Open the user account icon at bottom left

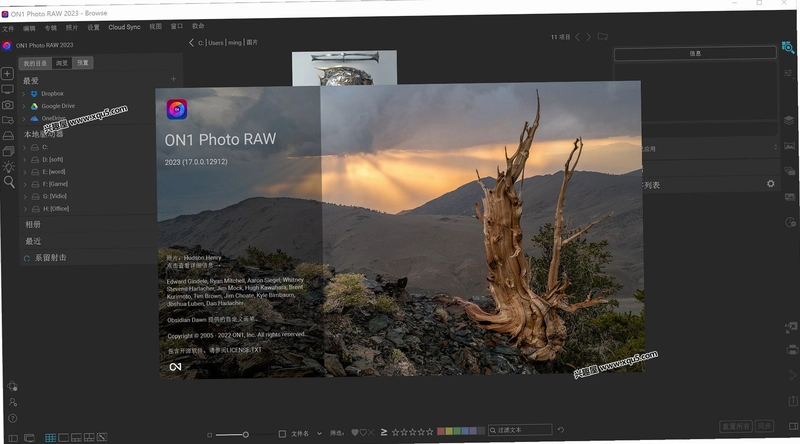click(x=13, y=402)
